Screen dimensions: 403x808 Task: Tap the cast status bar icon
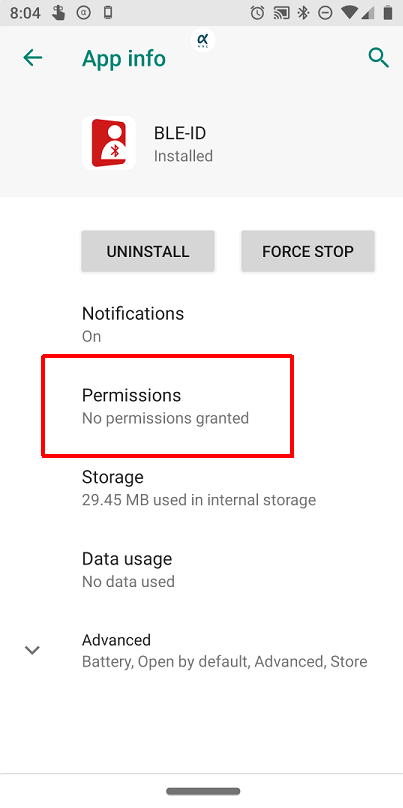pyautogui.click(x=281, y=13)
